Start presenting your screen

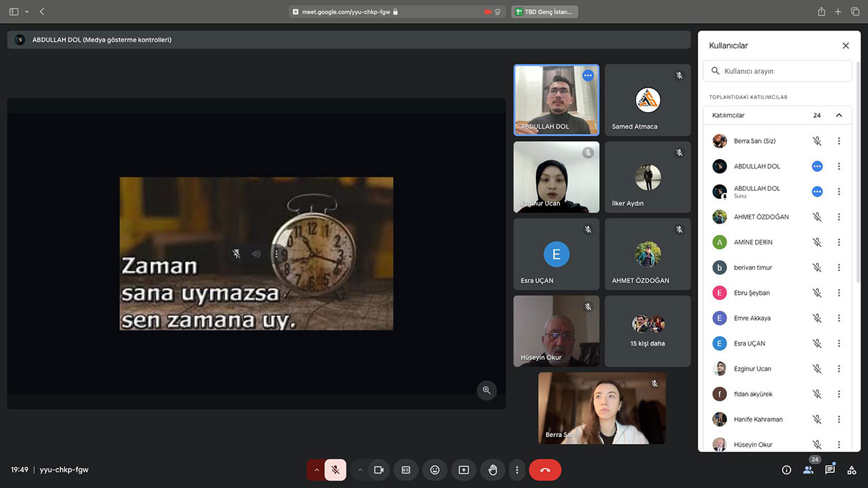click(464, 470)
